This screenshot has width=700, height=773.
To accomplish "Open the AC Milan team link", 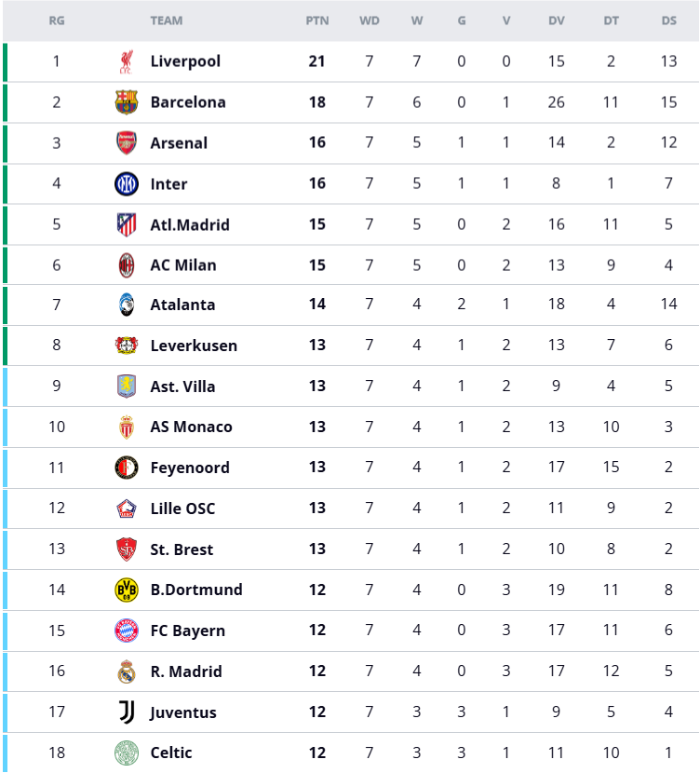I will click(x=183, y=265).
